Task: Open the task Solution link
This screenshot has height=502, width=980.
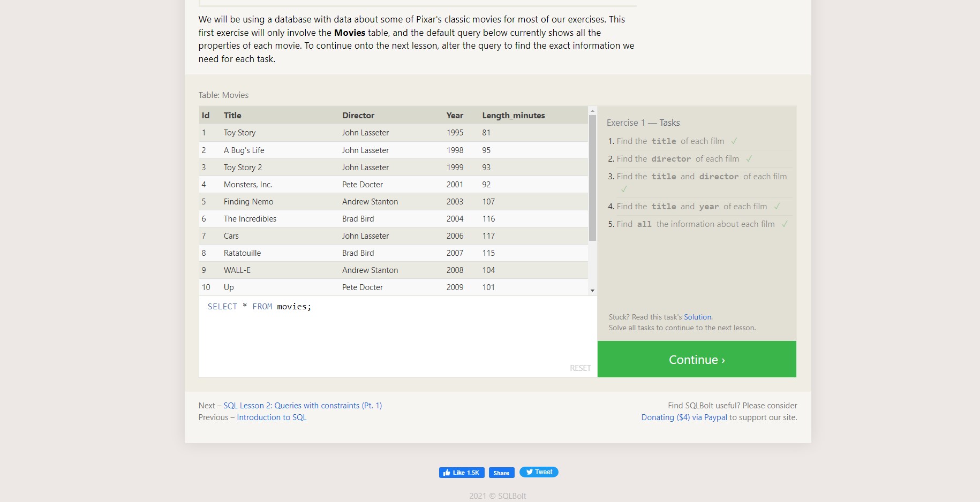Action: [x=697, y=317]
